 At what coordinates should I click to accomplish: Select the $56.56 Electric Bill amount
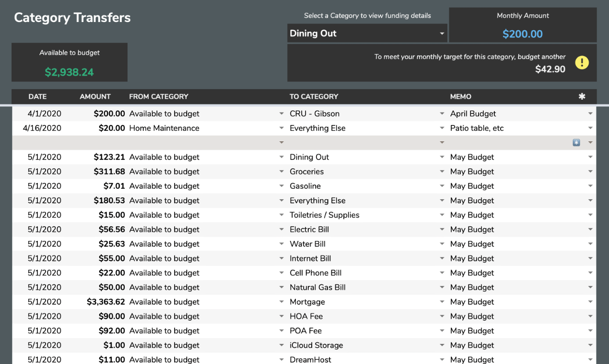(112, 229)
